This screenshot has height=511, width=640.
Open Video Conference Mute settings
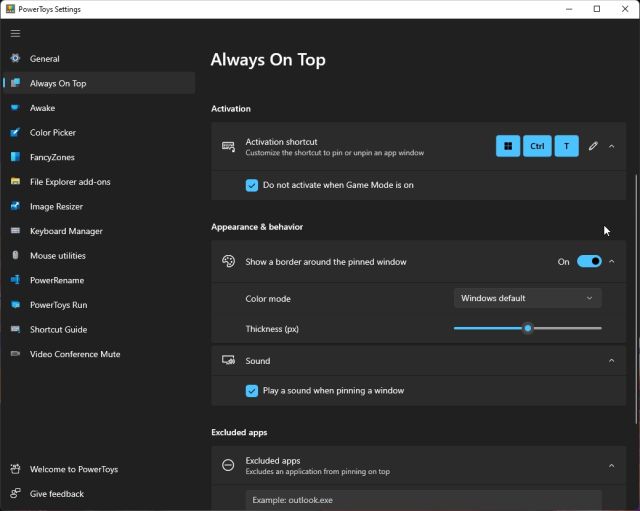tap(99, 354)
